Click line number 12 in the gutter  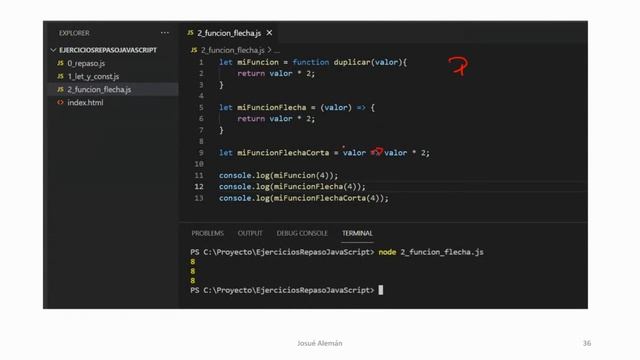coord(199,187)
